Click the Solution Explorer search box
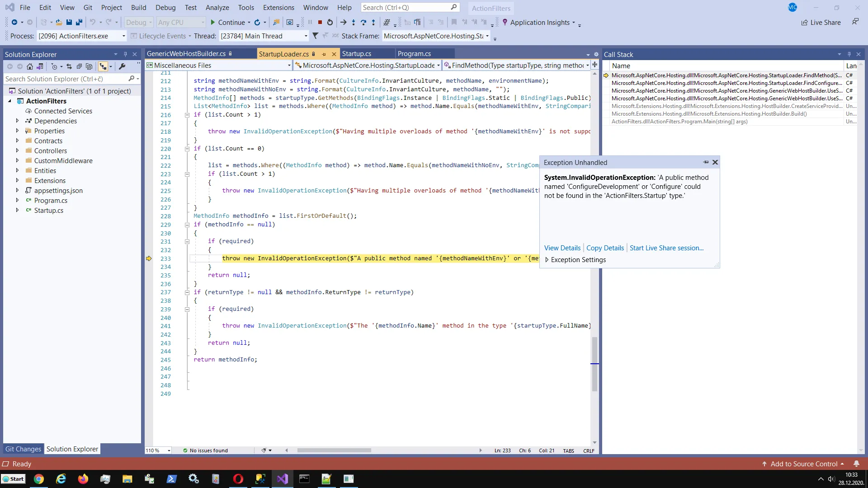The width and height of the screenshot is (868, 488). pyautogui.click(x=66, y=79)
